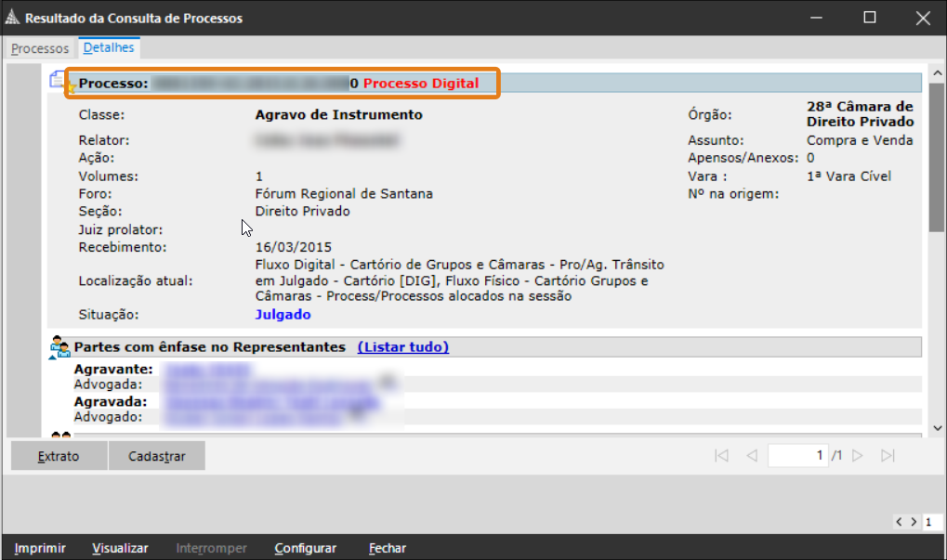Click Imprimir in the bottom bar
This screenshot has width=947, height=560.
(40, 549)
